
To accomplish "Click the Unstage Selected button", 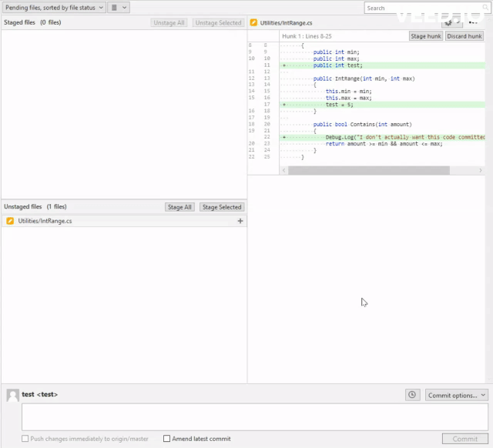I will [218, 22].
